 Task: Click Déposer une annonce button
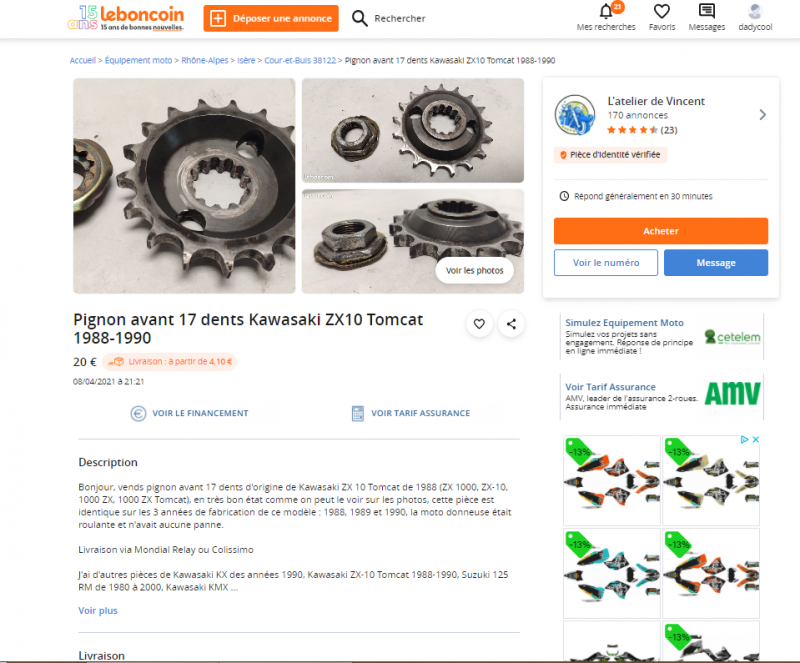pyautogui.click(x=271, y=18)
